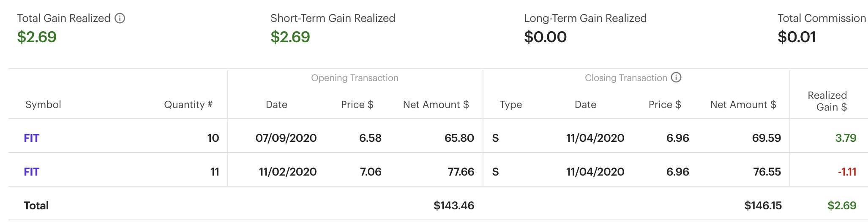This screenshot has height=222, width=868.
Task: Open the FIT symbol link with quantity 10
Action: click(x=32, y=138)
